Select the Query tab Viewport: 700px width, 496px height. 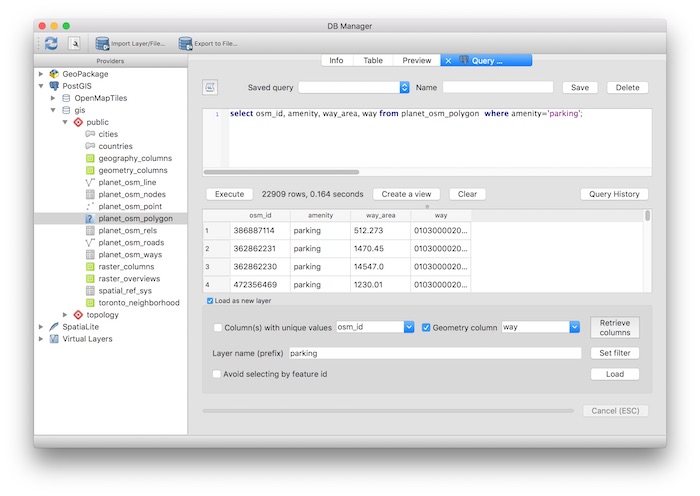pos(487,60)
